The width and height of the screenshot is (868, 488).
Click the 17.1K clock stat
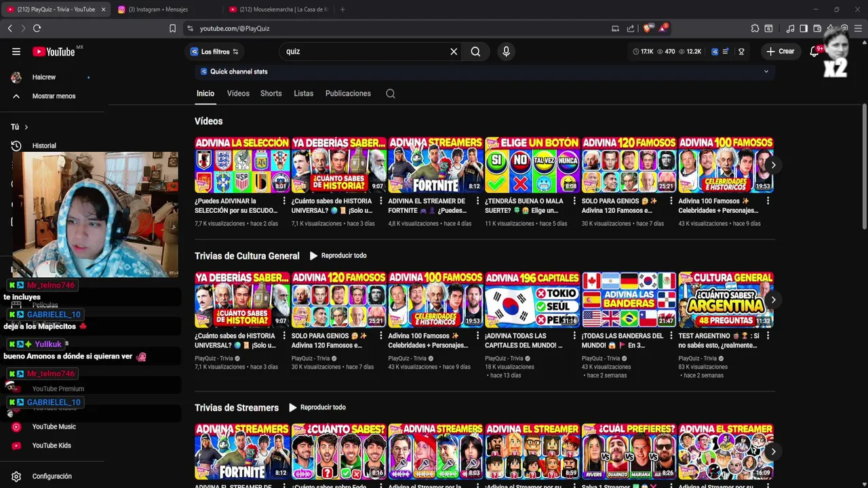pos(643,52)
